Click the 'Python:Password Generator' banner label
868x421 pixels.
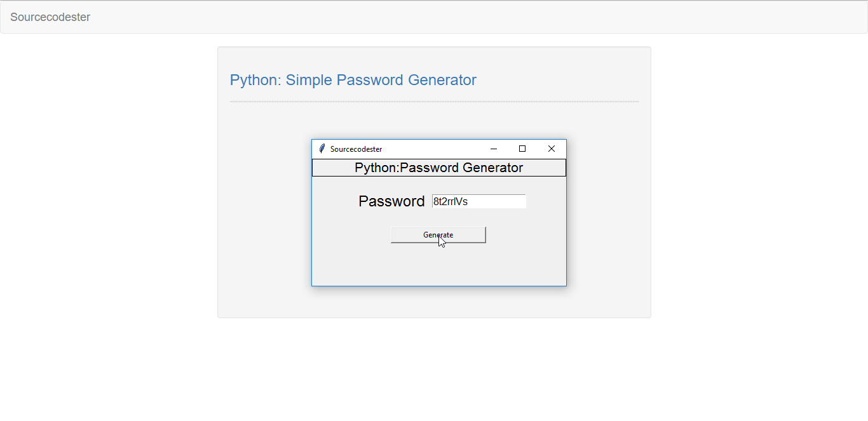click(x=439, y=168)
